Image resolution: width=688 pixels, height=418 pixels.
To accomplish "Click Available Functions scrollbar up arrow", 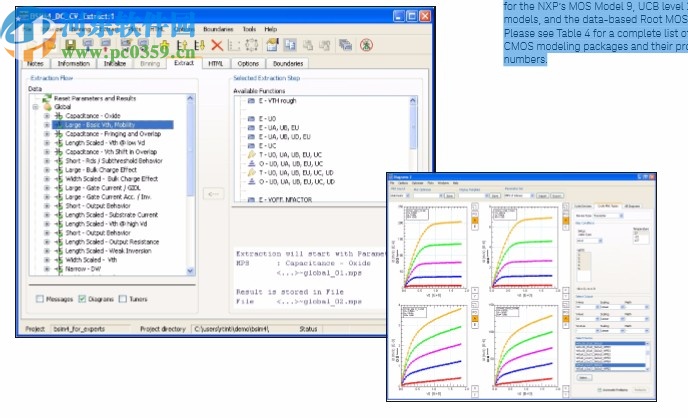I will coord(412,101).
